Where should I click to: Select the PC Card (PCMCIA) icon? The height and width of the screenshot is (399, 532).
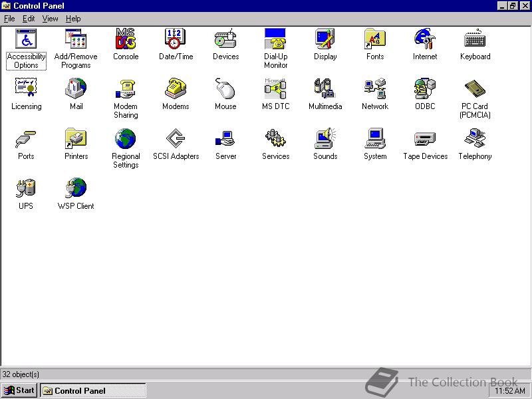[475, 88]
